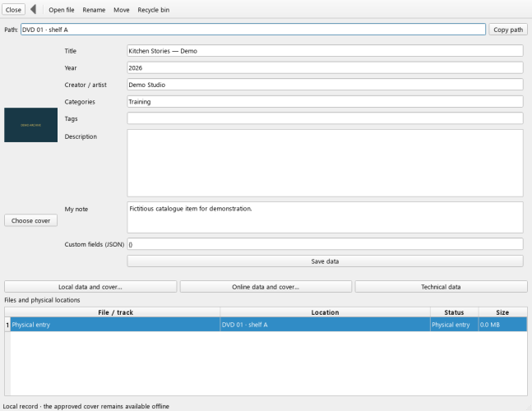The height and width of the screenshot is (411, 532).
Task: Click the Size column header
Action: pyautogui.click(x=502, y=312)
